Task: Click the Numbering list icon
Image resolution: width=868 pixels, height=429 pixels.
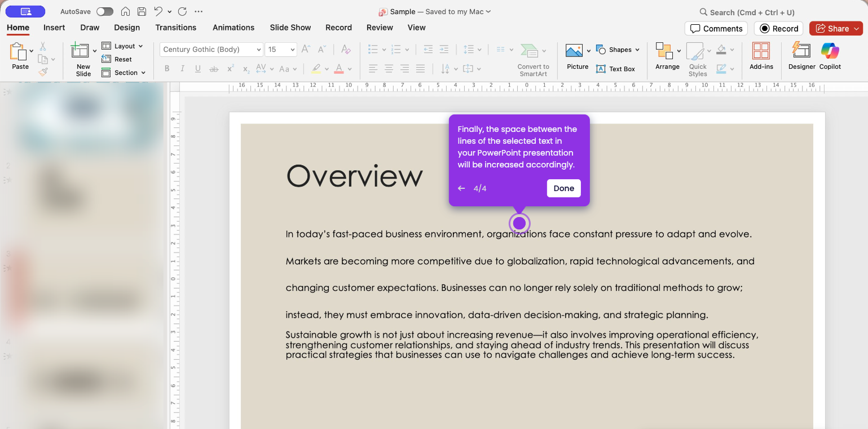Action: click(x=396, y=50)
